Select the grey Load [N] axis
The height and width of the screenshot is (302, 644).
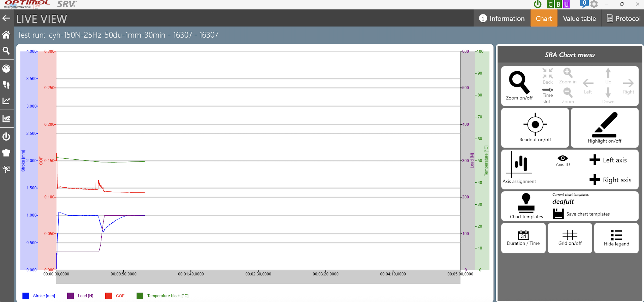(468, 161)
